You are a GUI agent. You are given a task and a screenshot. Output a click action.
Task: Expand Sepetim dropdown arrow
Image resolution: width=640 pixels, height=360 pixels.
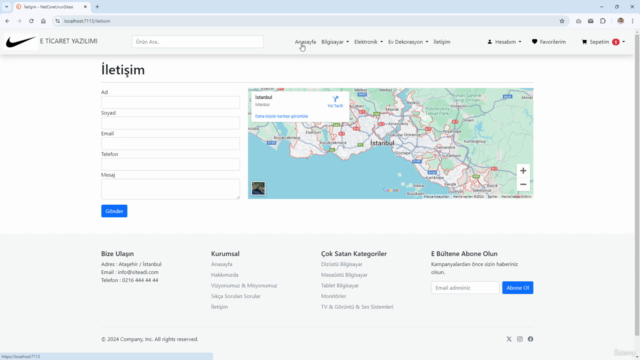[x=624, y=42]
